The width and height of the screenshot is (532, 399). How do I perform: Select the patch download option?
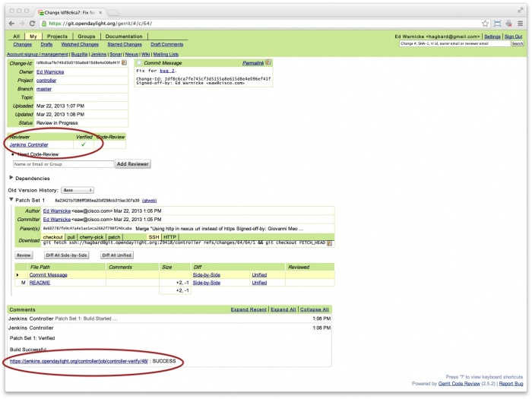point(114,237)
